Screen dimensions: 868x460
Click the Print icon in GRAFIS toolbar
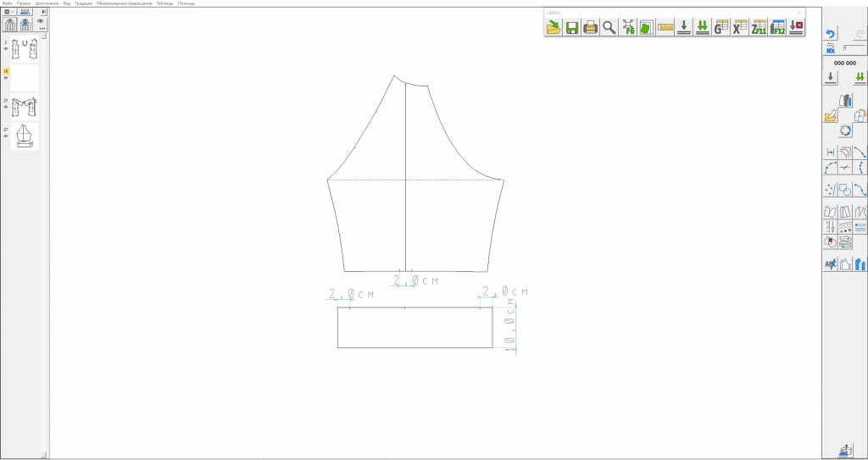click(590, 28)
